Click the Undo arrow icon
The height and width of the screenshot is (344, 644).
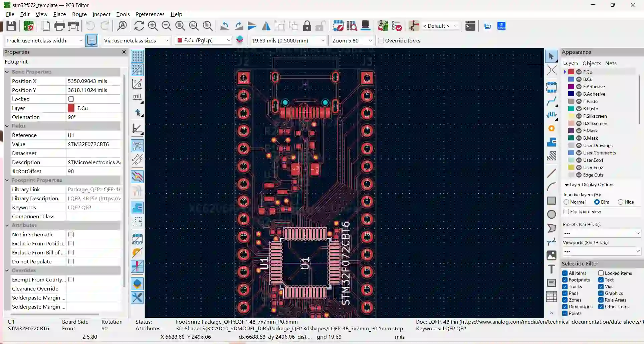pos(90,26)
